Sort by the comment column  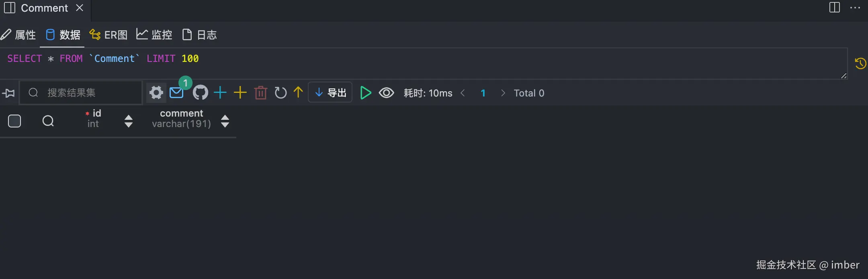coord(225,121)
